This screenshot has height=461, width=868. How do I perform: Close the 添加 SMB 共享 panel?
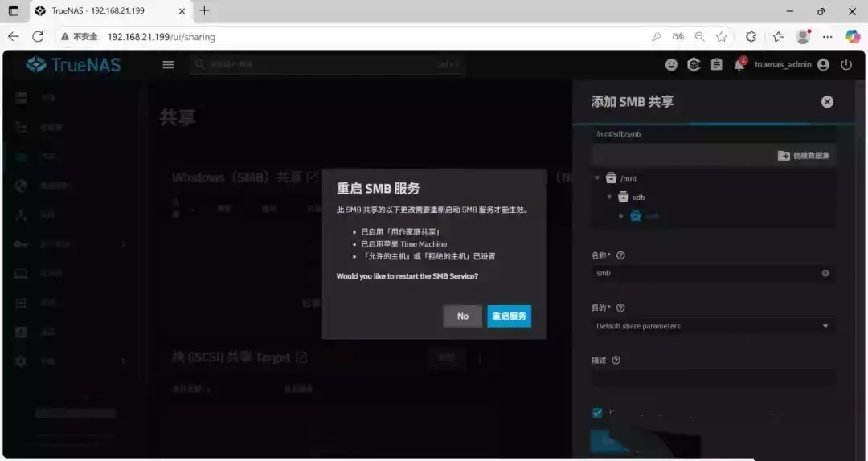[827, 102]
